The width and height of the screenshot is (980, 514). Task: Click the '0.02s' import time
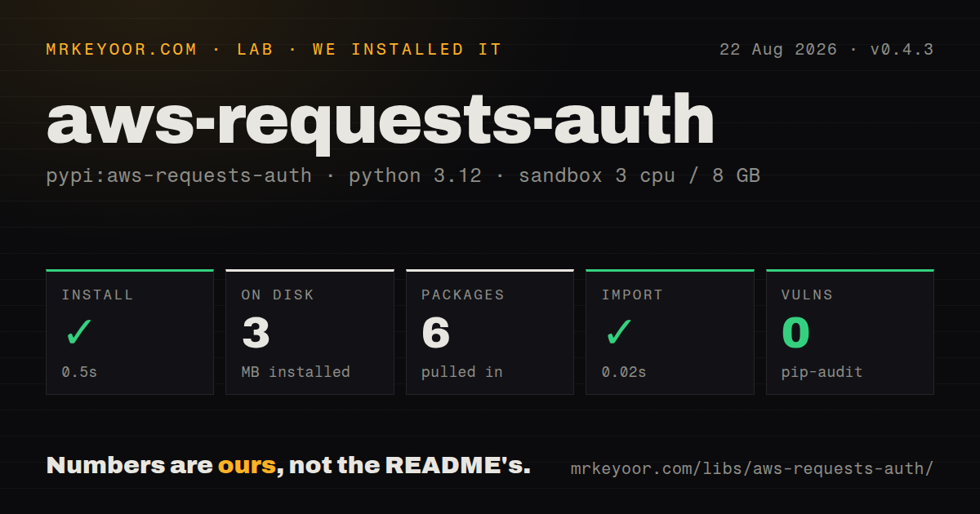click(624, 372)
